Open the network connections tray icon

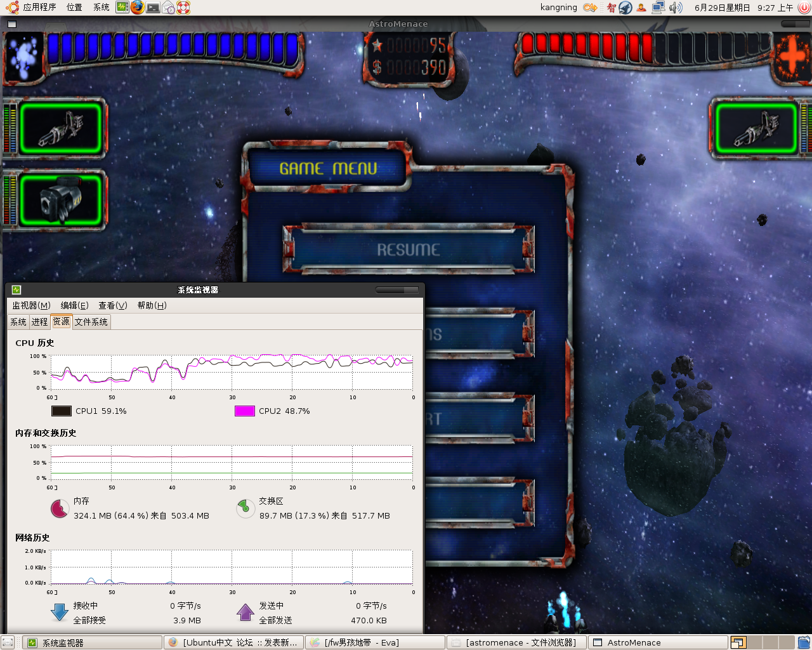point(658,8)
